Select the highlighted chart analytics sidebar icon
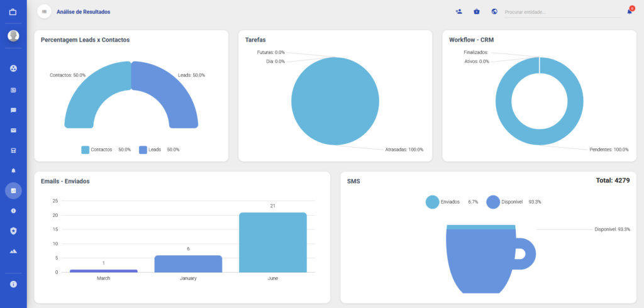The height and width of the screenshot is (308, 644). [x=13, y=190]
